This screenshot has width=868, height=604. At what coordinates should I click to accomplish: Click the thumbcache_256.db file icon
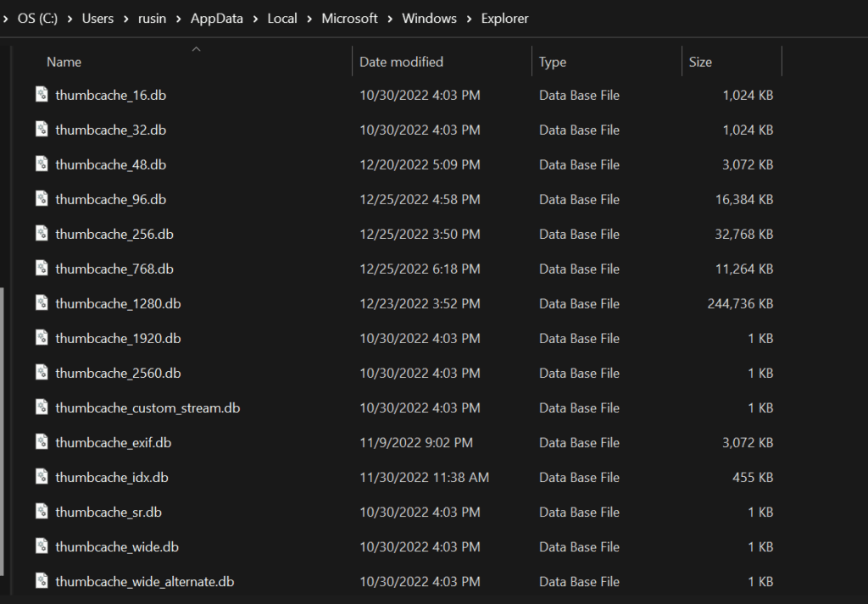pos(42,234)
